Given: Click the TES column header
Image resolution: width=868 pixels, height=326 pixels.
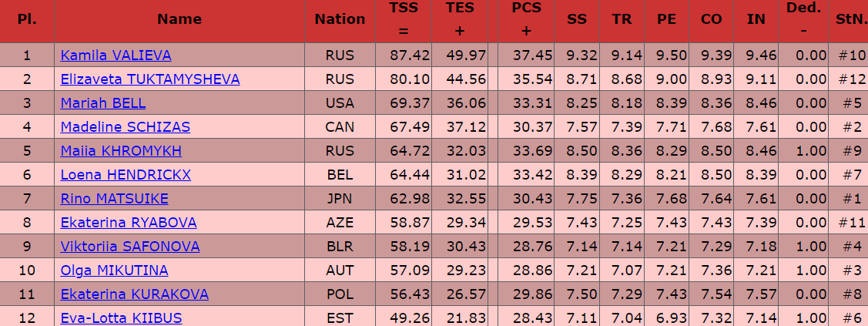Looking at the screenshot, I should tap(461, 20).
